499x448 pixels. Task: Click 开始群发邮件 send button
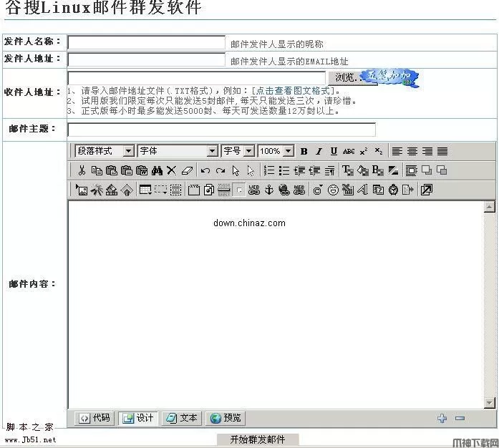pos(258,439)
